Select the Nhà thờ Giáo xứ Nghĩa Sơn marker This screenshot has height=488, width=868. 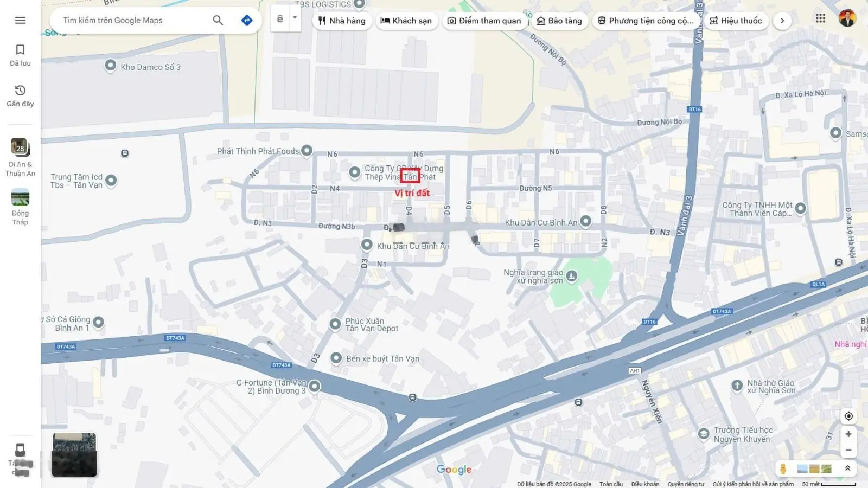point(737,386)
